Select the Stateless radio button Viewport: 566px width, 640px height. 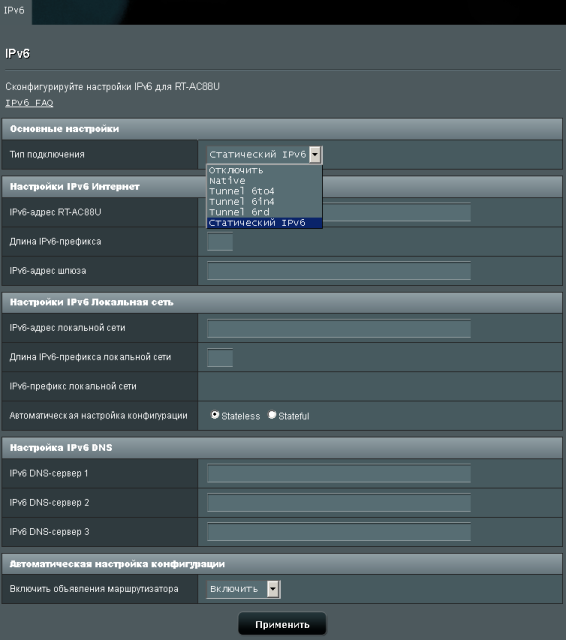[215, 415]
